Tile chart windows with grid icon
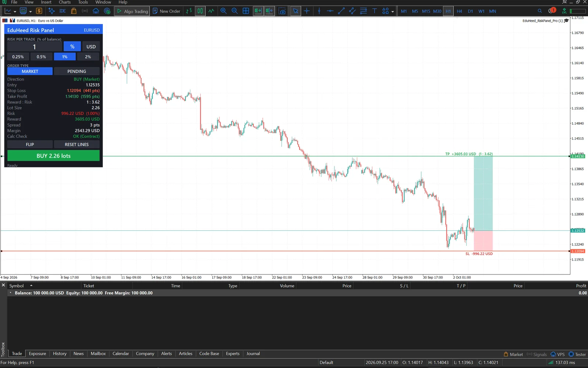 [x=246, y=11]
